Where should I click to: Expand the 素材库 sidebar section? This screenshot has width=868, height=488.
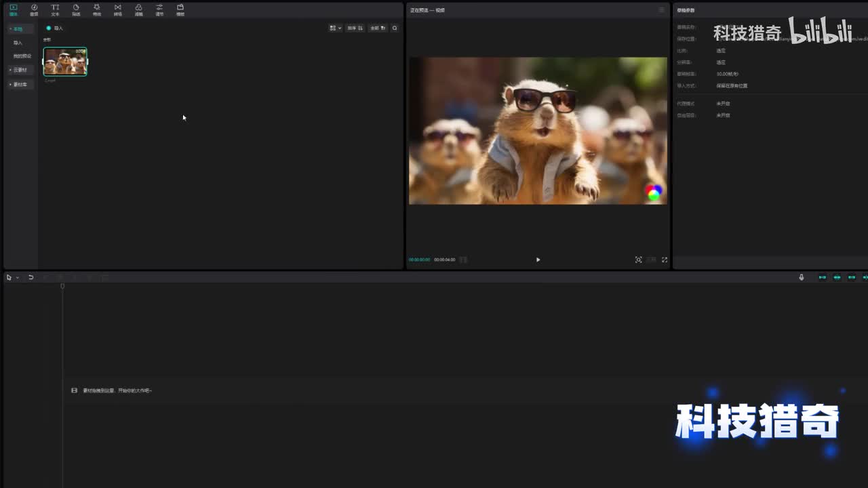[20, 84]
